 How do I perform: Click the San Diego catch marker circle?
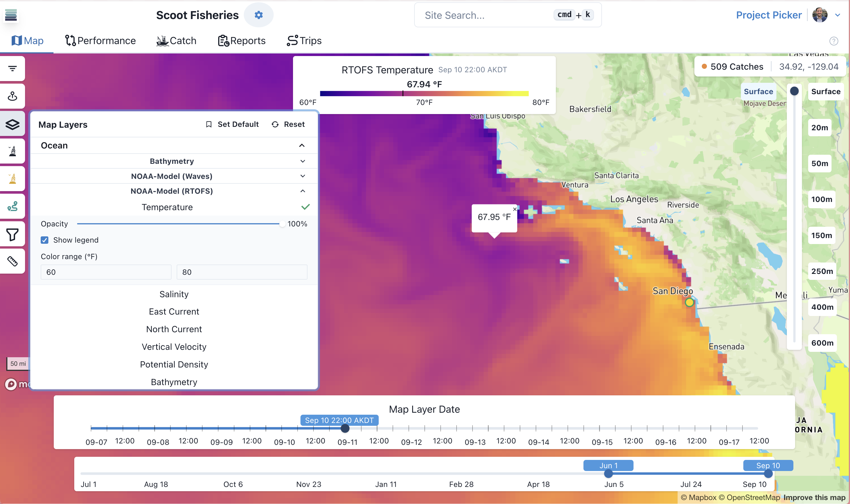tap(689, 302)
